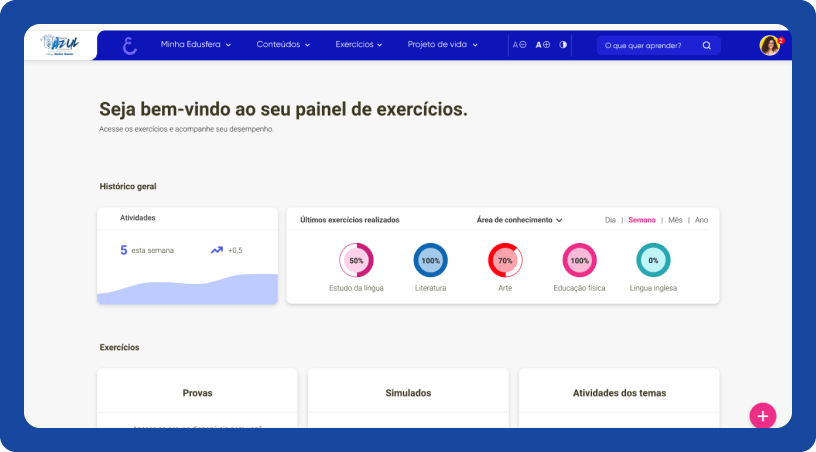Click the trending arrow icon in Atividades

pyautogui.click(x=217, y=250)
